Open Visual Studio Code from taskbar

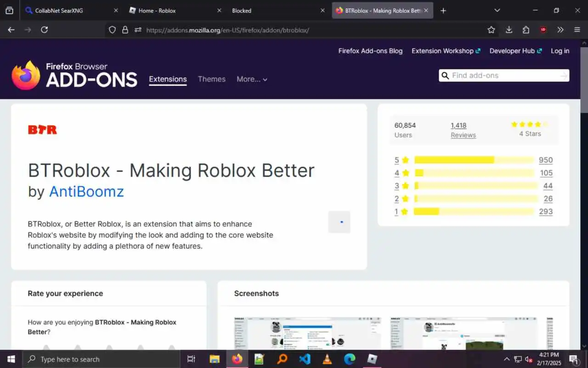point(305,359)
